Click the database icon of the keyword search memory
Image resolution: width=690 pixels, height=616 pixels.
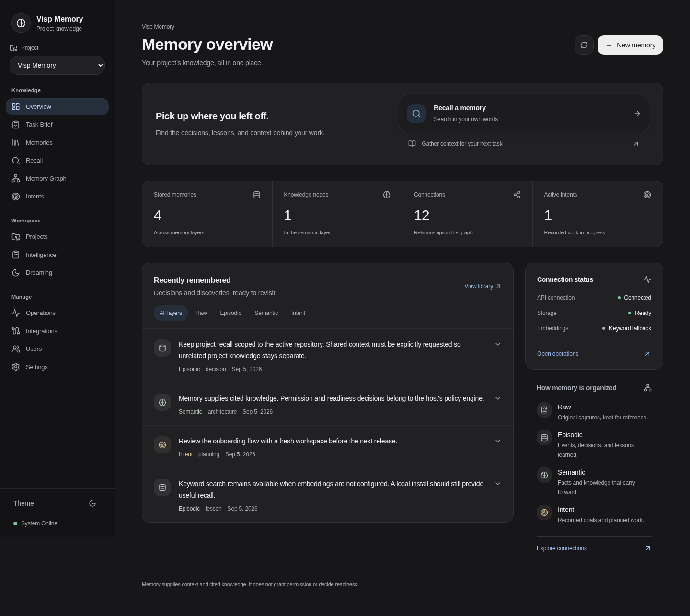pyautogui.click(x=162, y=488)
